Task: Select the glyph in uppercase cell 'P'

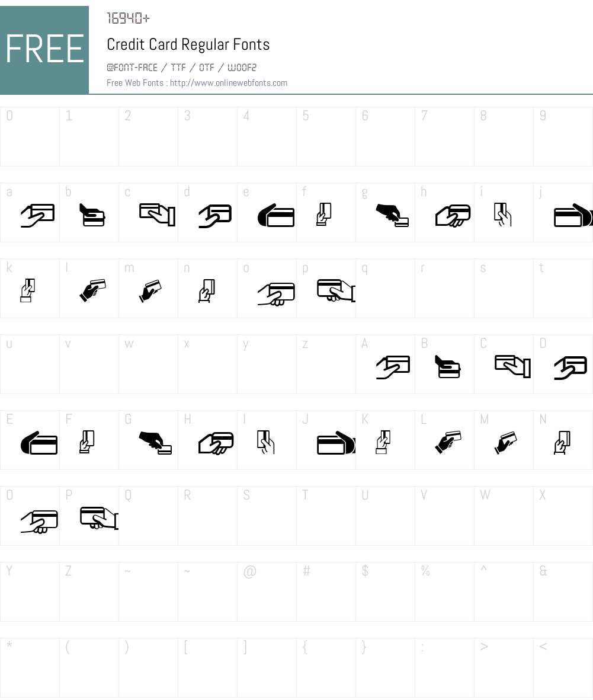Action: click(x=99, y=518)
